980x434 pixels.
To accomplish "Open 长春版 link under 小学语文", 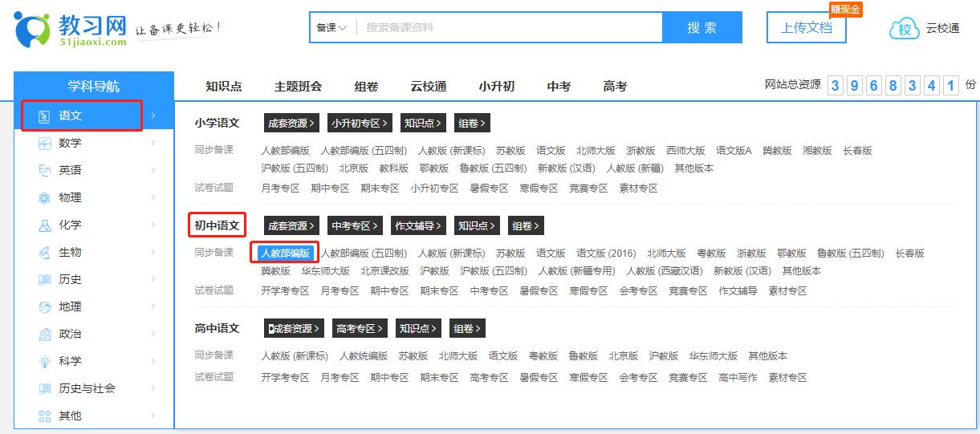I will pyautogui.click(x=857, y=151).
